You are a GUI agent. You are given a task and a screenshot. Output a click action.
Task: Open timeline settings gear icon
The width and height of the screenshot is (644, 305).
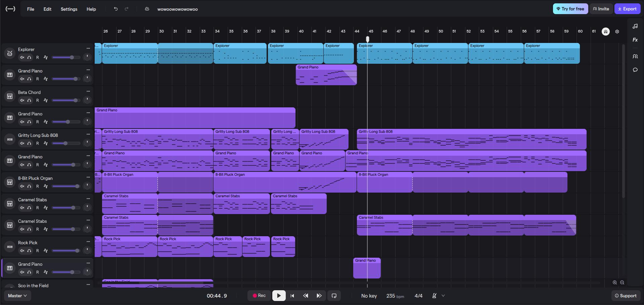point(617,32)
